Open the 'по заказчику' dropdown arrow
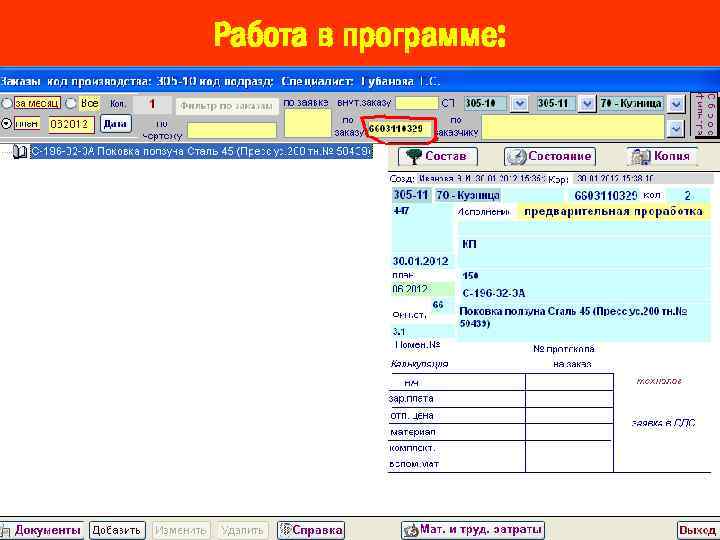This screenshot has width=720, height=540. 675,129
